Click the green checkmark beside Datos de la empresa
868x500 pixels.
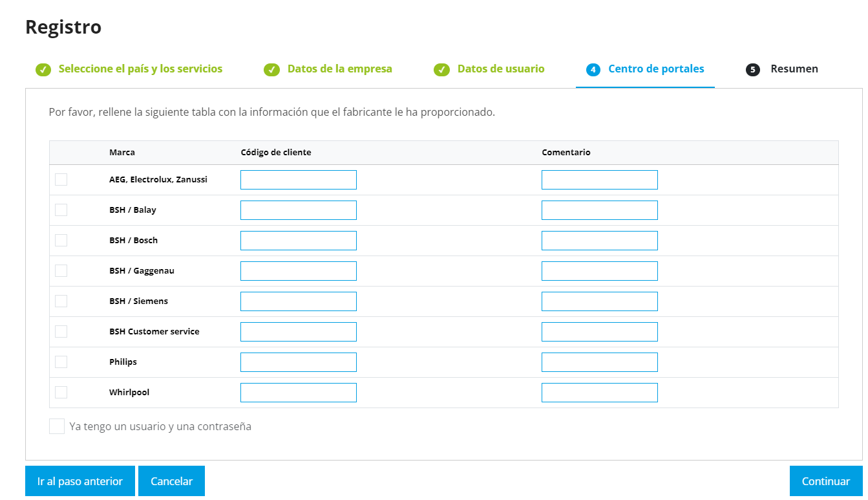(x=272, y=70)
